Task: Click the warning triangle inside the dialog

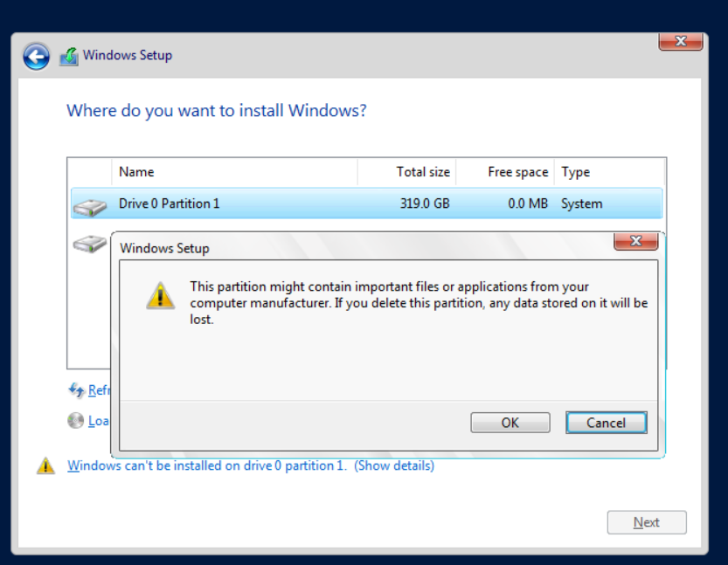Action: pyautogui.click(x=160, y=295)
